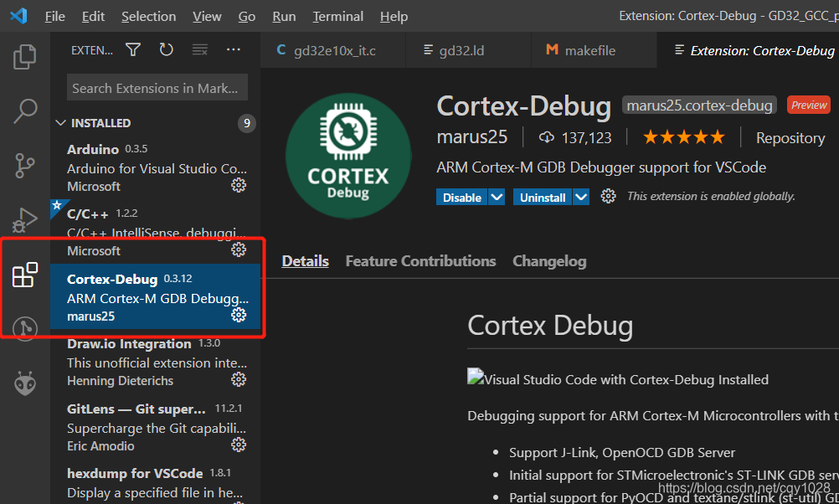Refresh the extensions list
839x504 pixels.
pos(167,49)
